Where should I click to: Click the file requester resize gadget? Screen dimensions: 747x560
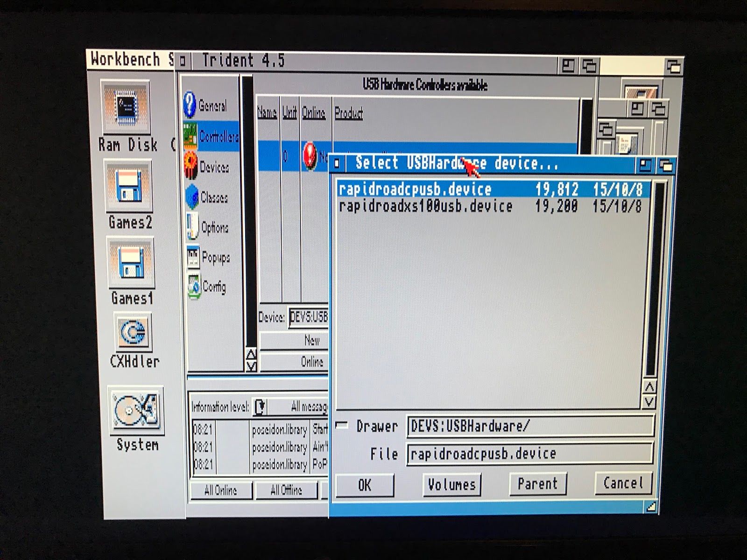(651, 506)
